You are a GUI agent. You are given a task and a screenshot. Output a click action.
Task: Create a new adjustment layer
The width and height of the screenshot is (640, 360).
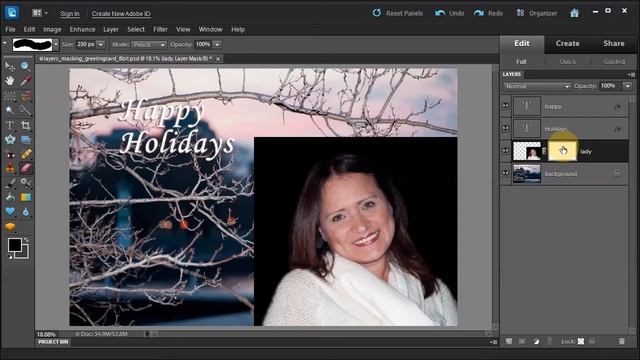tap(536, 341)
